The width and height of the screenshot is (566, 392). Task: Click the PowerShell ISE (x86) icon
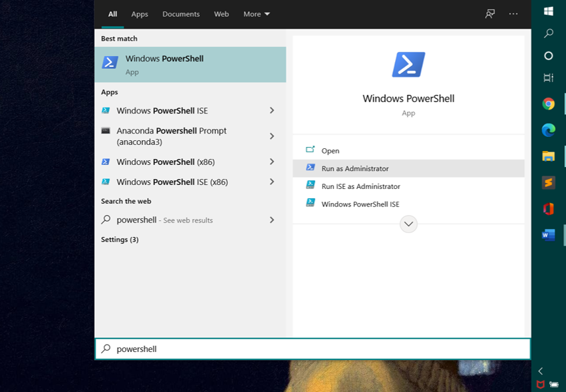[106, 182]
